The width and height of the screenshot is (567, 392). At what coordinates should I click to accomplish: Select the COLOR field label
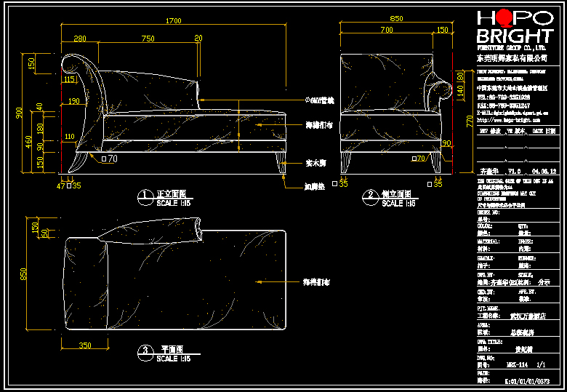point(485,226)
